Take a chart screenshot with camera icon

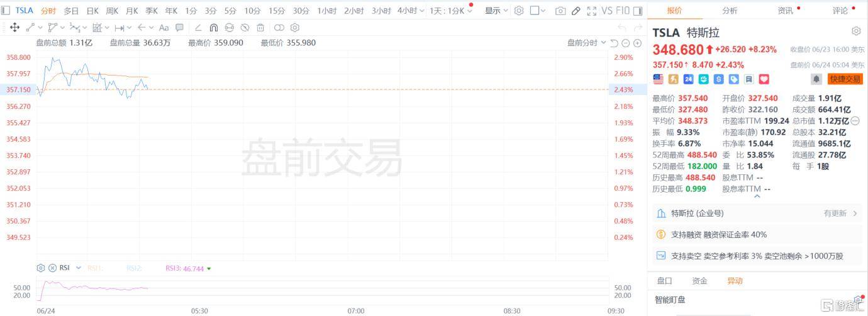pyautogui.click(x=560, y=11)
